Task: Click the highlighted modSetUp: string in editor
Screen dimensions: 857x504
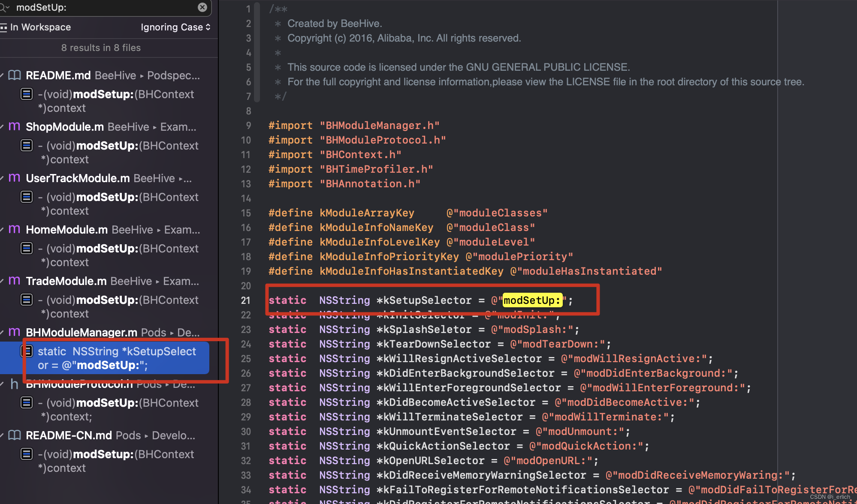Action: (532, 300)
